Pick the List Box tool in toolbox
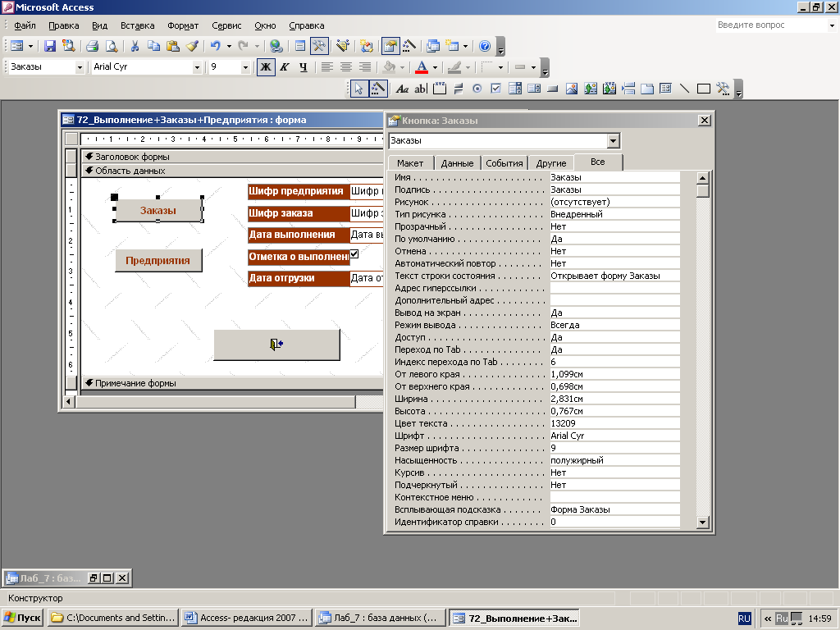The width and height of the screenshot is (840, 630). 534,89
